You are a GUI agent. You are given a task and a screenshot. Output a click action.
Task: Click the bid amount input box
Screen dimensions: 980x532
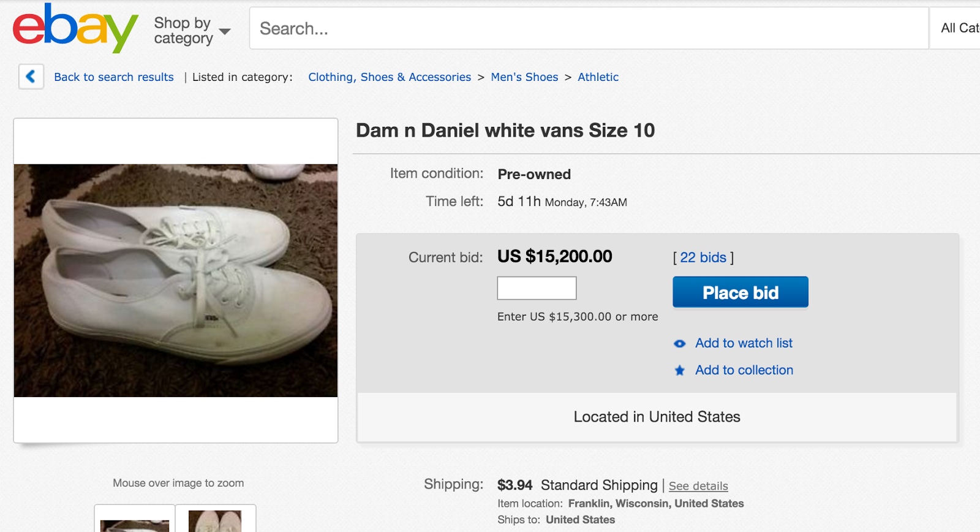[537, 288]
